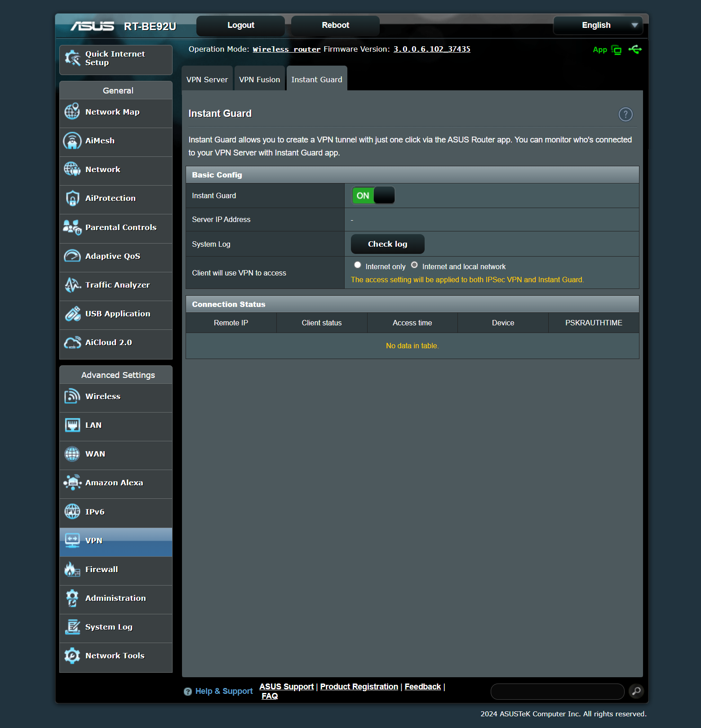
Task: Click the Connection Status section header
Action: [413, 304]
